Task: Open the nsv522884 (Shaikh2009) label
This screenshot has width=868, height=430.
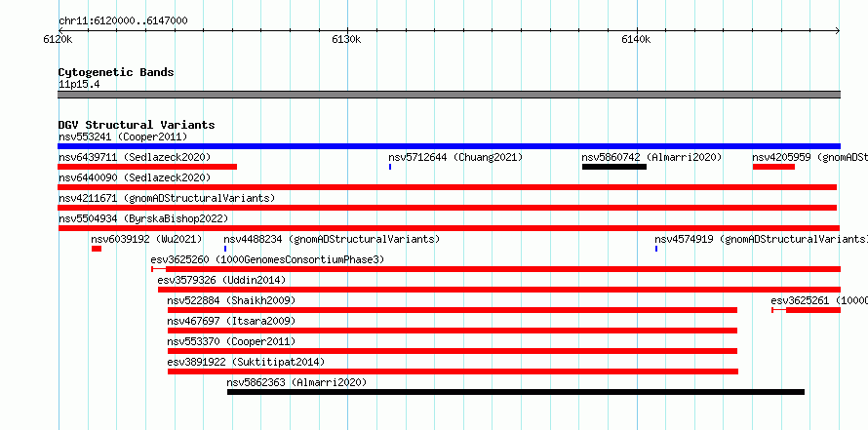Action: pos(231,300)
